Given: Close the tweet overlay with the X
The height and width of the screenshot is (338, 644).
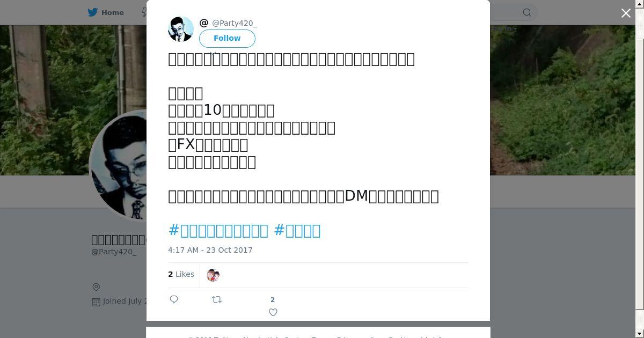Looking at the screenshot, I should point(626,13).
